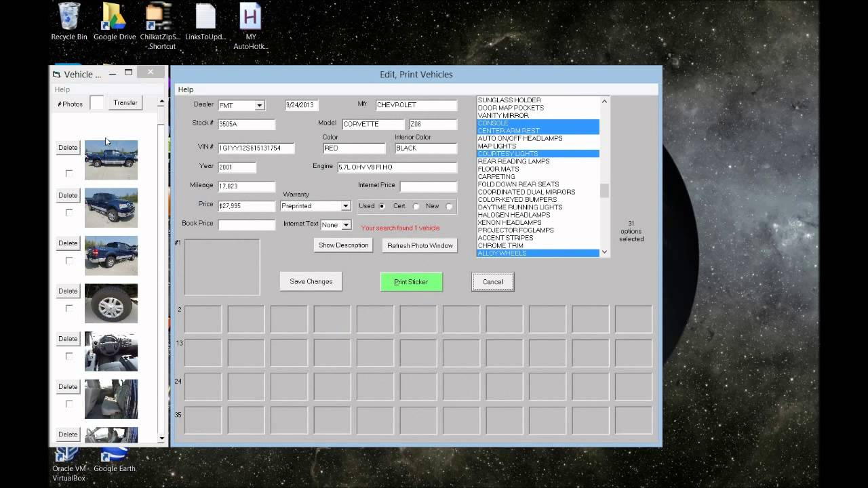Click the steering wheel interior thumbnail

pos(111,351)
